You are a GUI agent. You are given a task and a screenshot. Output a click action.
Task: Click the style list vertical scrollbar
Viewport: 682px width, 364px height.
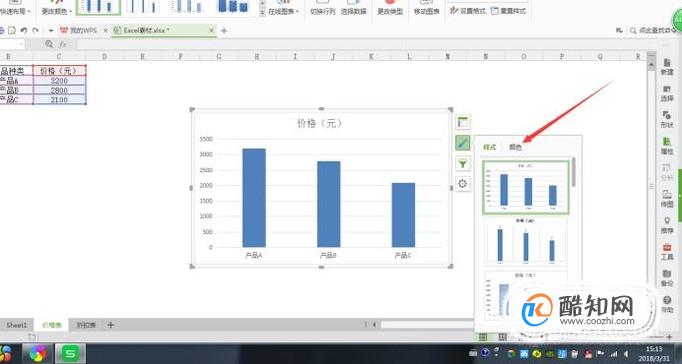pos(574,172)
